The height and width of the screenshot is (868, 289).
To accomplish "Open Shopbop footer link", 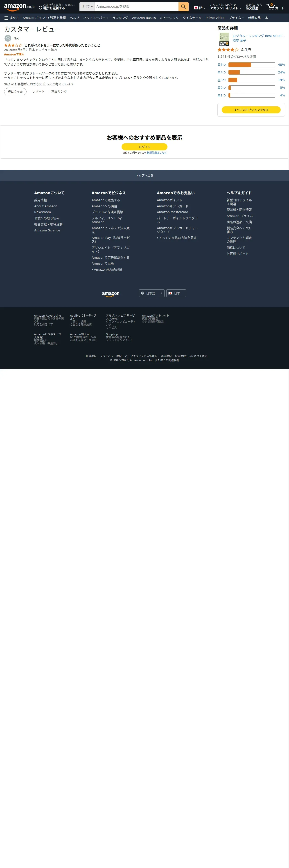I will [x=112, y=334].
